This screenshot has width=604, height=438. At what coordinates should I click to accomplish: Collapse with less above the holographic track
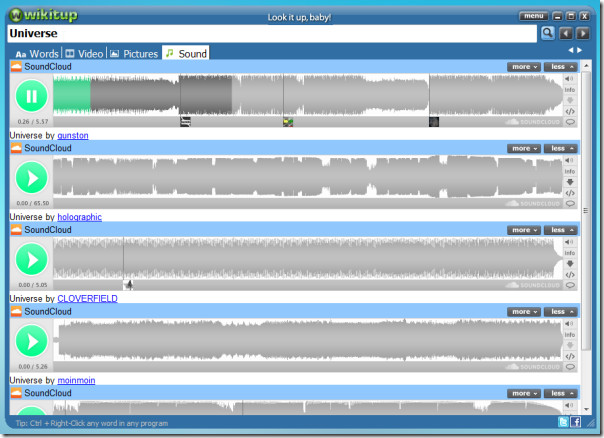[x=561, y=149]
